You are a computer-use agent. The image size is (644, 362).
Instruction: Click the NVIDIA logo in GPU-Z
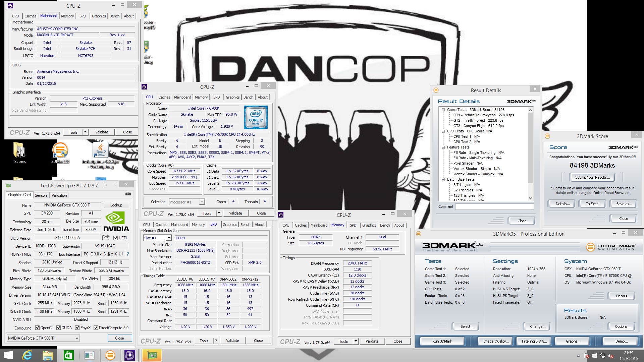116,222
